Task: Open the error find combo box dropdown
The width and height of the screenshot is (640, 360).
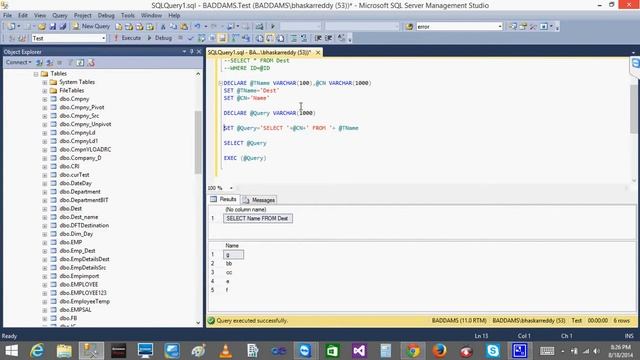Action: 500,27
